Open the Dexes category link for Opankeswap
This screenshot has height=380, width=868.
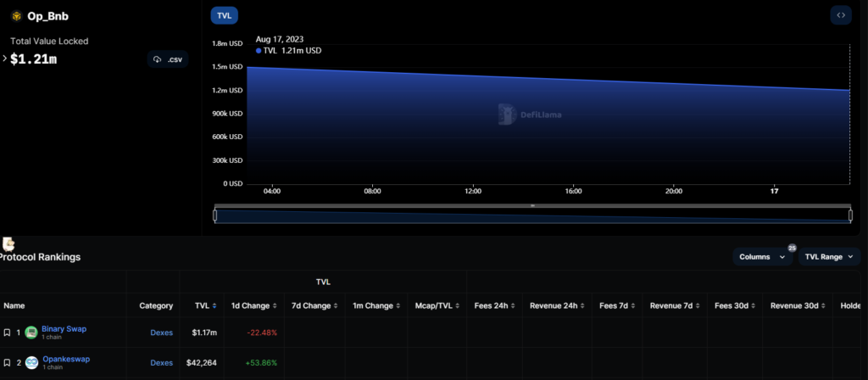click(161, 363)
